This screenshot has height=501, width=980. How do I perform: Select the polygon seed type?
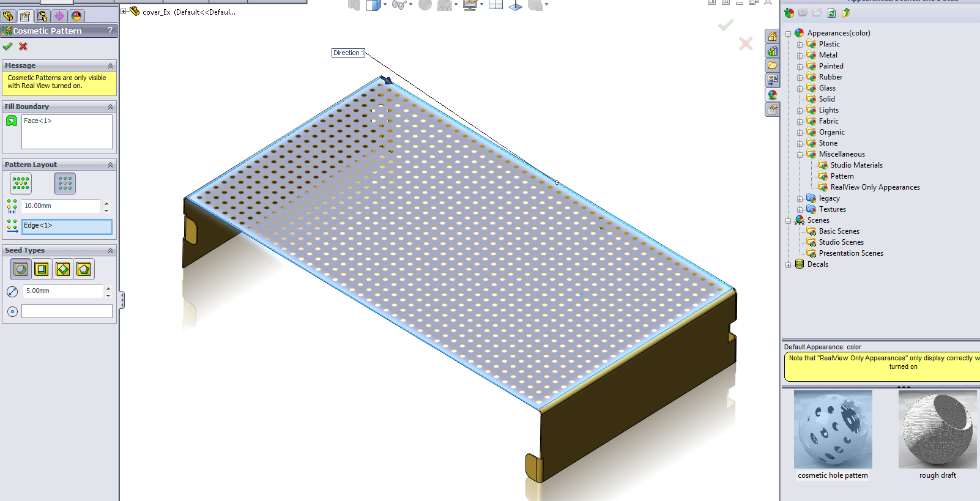(x=84, y=269)
